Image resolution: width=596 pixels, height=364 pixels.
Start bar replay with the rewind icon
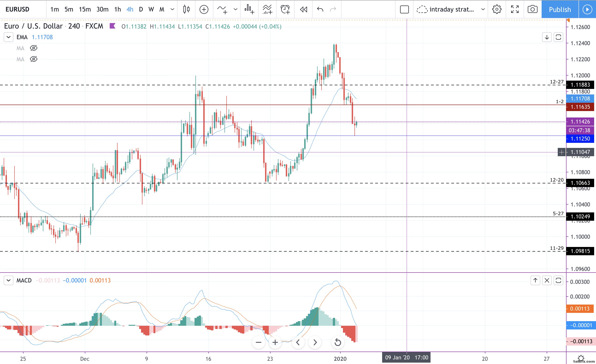click(303, 9)
